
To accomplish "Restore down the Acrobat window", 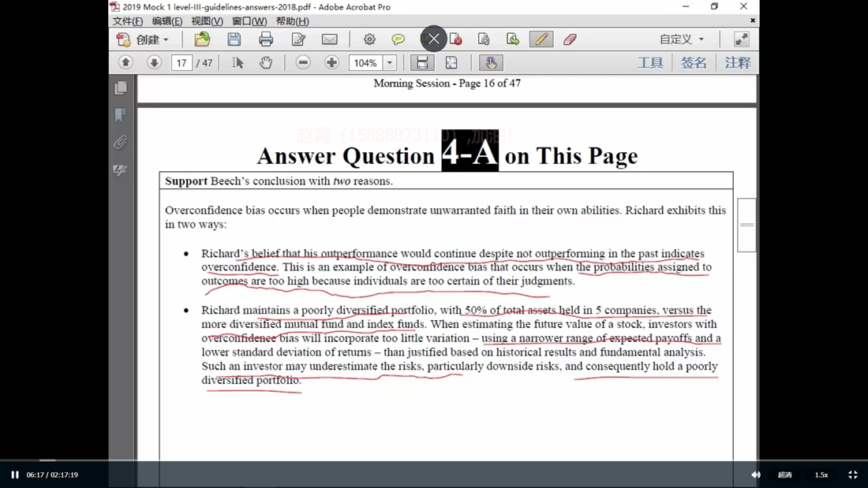I will tap(715, 6).
